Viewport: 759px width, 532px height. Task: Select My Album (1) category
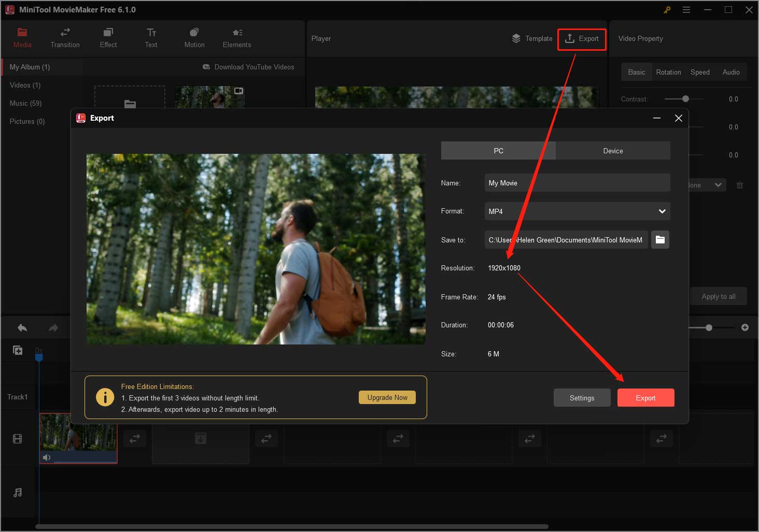click(43, 67)
